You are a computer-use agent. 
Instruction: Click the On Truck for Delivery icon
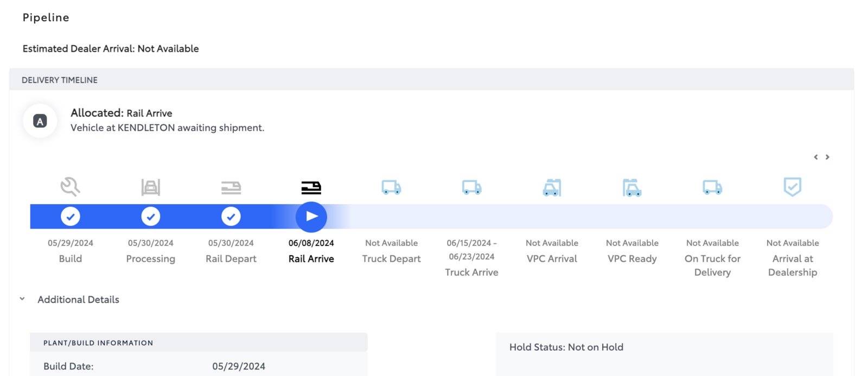click(712, 187)
